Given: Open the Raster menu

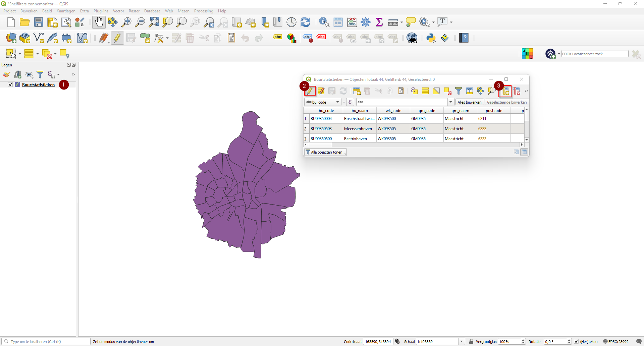Looking at the screenshot, I should [134, 11].
